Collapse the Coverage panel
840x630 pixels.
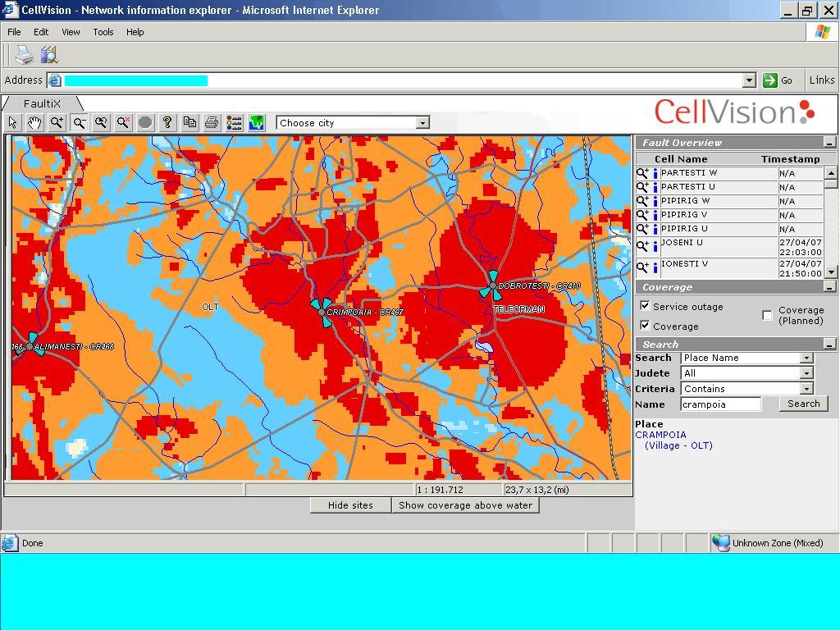829,287
